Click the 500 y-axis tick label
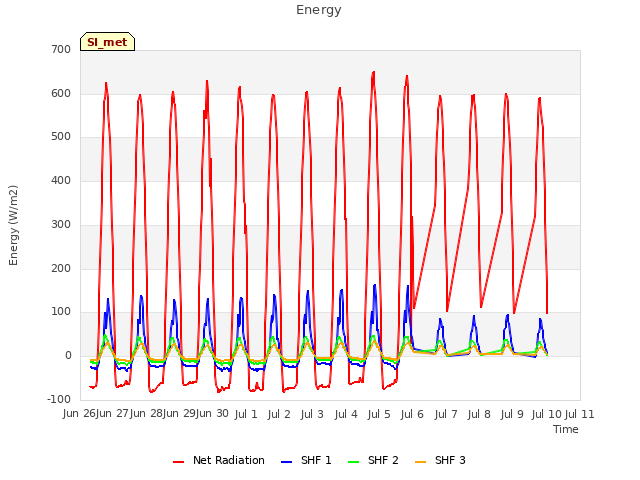The image size is (640, 480). [61, 137]
